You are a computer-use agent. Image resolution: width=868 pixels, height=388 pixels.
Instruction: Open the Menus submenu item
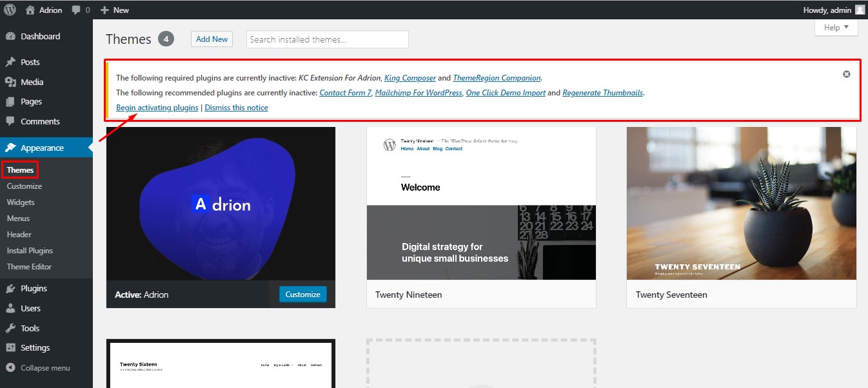point(19,218)
